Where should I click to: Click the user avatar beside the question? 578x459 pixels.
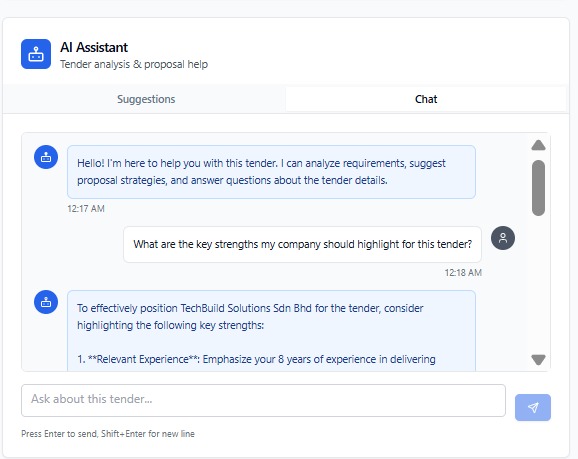click(x=503, y=238)
